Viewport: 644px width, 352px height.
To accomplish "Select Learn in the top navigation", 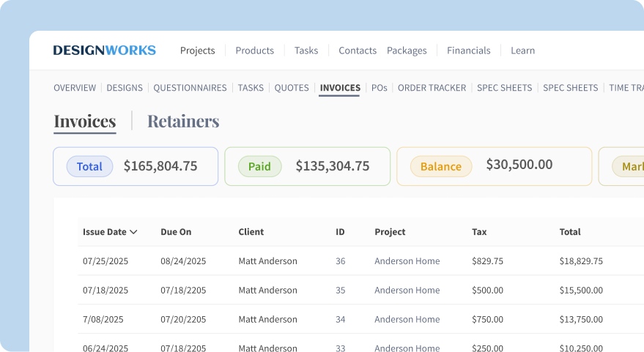I will pos(522,50).
